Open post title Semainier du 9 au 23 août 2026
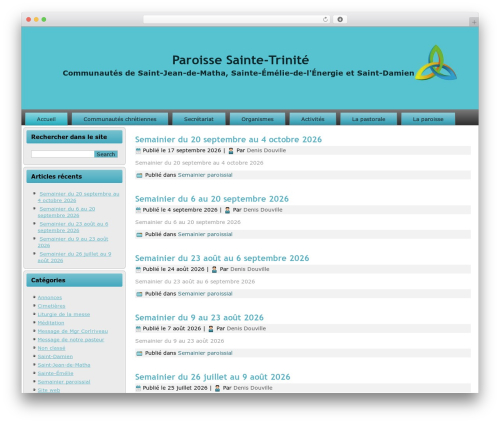 tap(199, 317)
